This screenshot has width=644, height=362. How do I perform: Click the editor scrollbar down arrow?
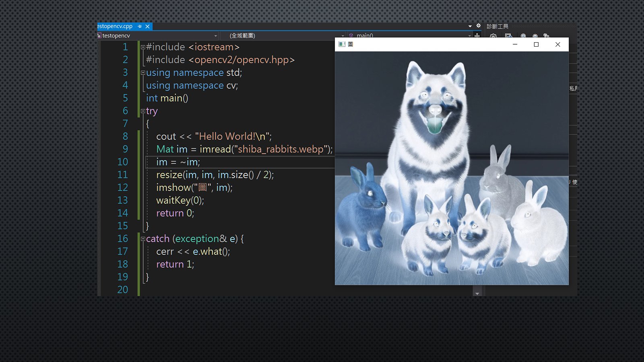[x=477, y=293]
